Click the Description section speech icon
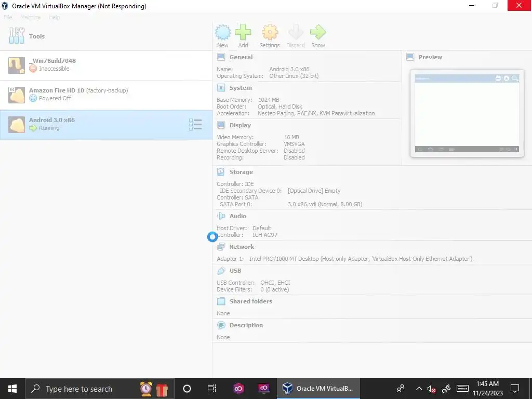Image resolution: width=532 pixels, height=399 pixels. (221, 325)
